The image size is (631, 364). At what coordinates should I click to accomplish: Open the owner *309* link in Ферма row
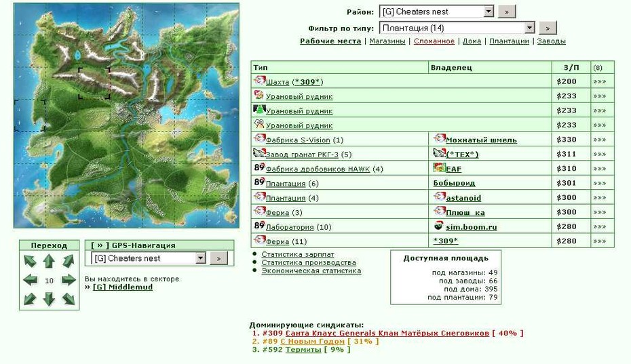coord(446,241)
